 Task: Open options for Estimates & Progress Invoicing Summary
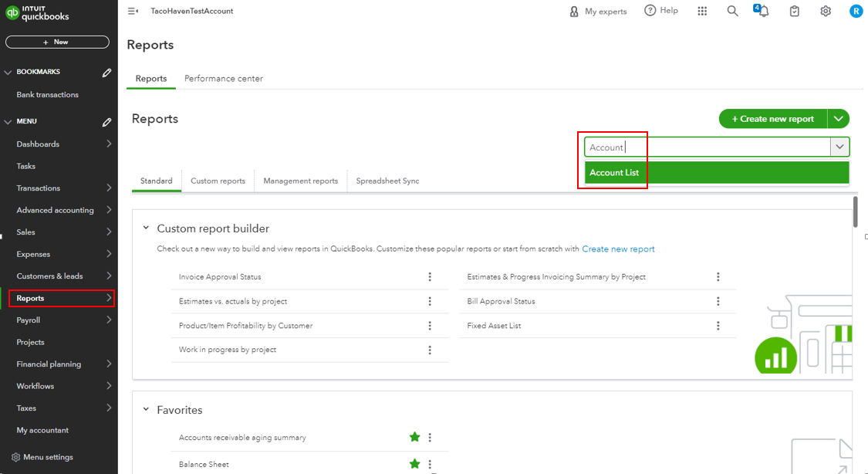click(718, 277)
